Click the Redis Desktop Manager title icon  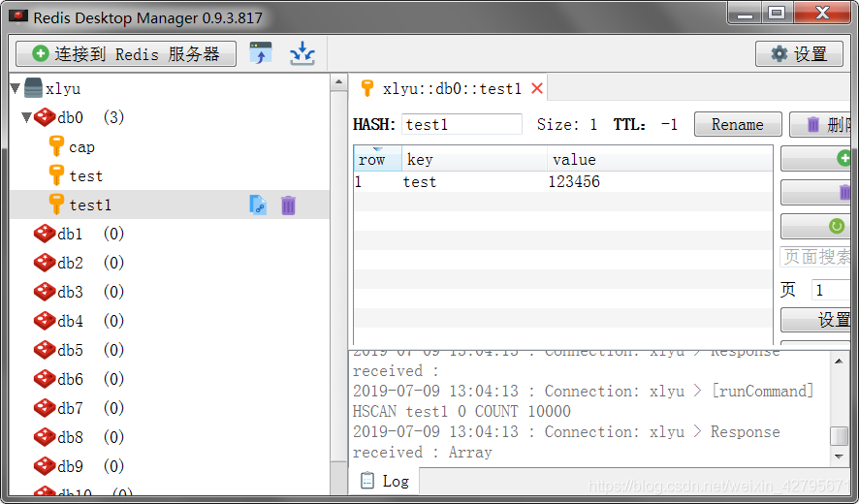(18, 17)
